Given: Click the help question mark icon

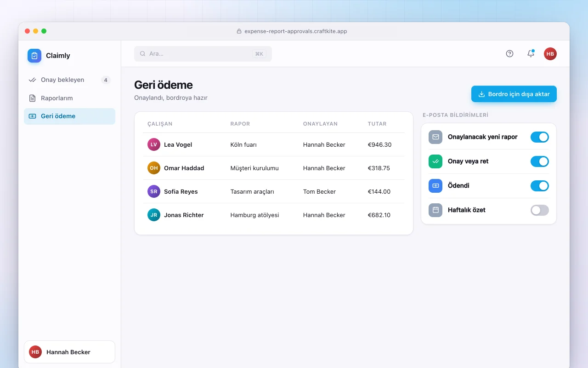Looking at the screenshot, I should point(509,54).
